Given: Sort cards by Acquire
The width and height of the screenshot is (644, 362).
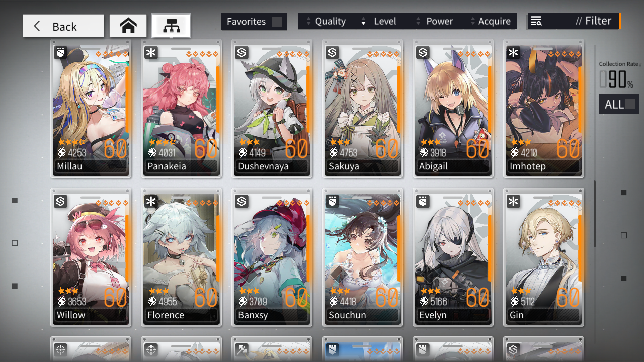Looking at the screenshot, I should tap(490, 21).
